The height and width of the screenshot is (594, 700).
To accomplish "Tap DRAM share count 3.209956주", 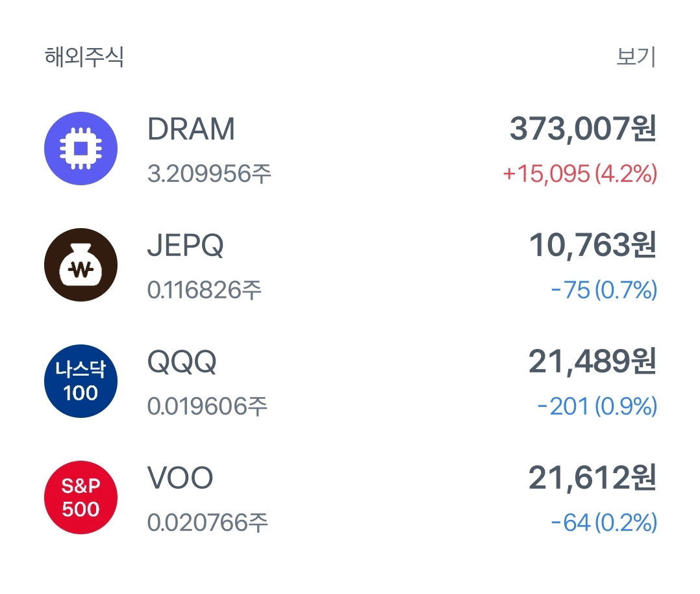I will [x=209, y=174].
